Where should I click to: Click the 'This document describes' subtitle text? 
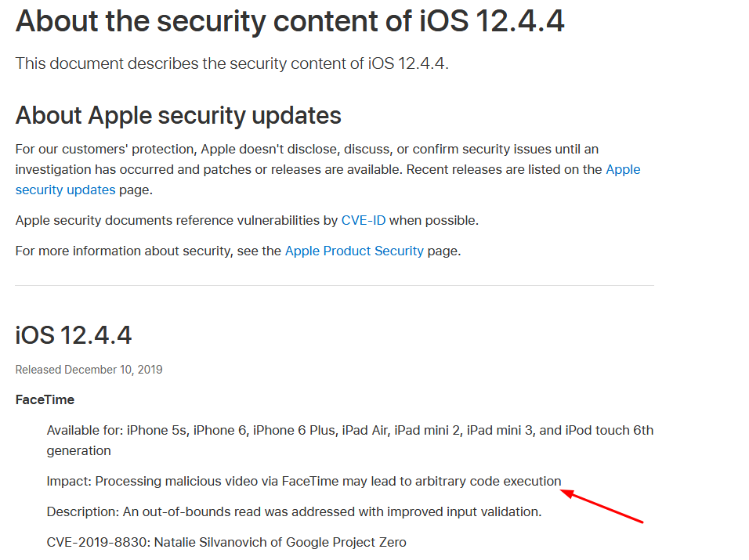(232, 63)
